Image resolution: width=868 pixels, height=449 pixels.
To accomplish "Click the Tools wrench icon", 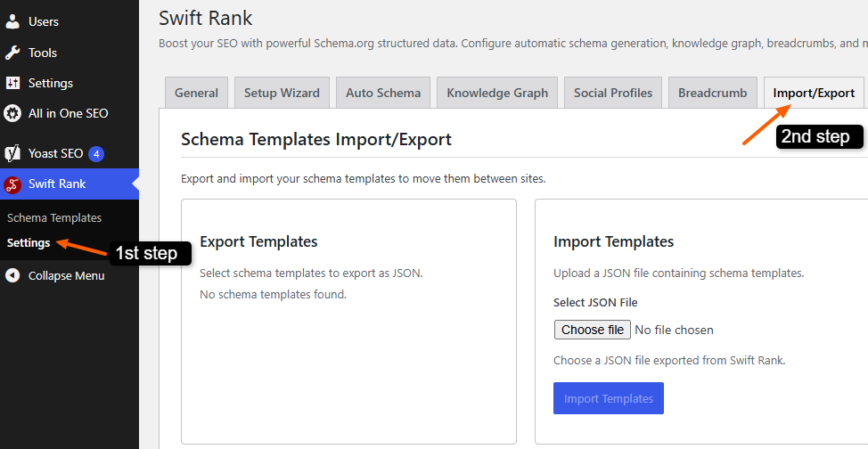I will pyautogui.click(x=12, y=53).
